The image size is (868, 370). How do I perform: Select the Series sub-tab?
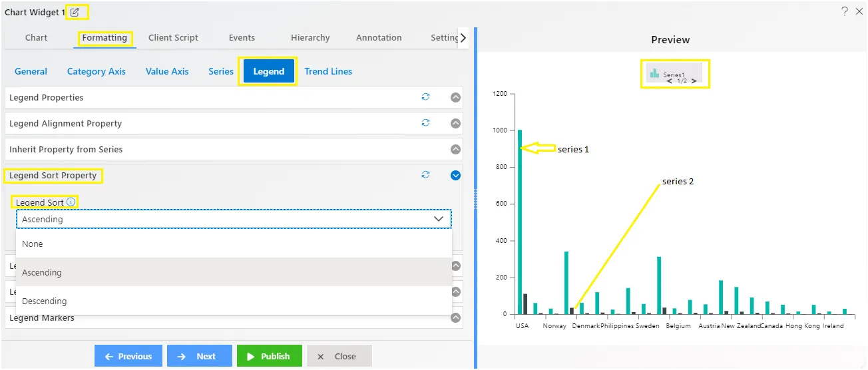pyautogui.click(x=221, y=71)
